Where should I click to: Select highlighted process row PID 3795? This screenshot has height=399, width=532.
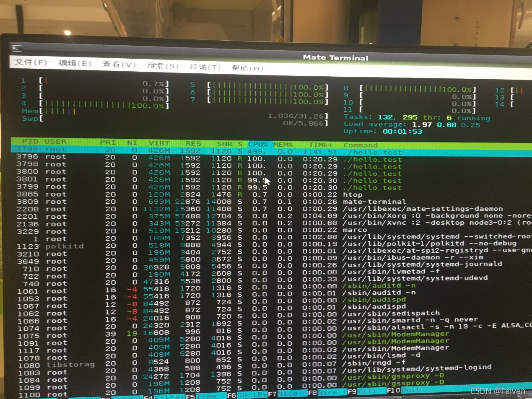(271, 150)
